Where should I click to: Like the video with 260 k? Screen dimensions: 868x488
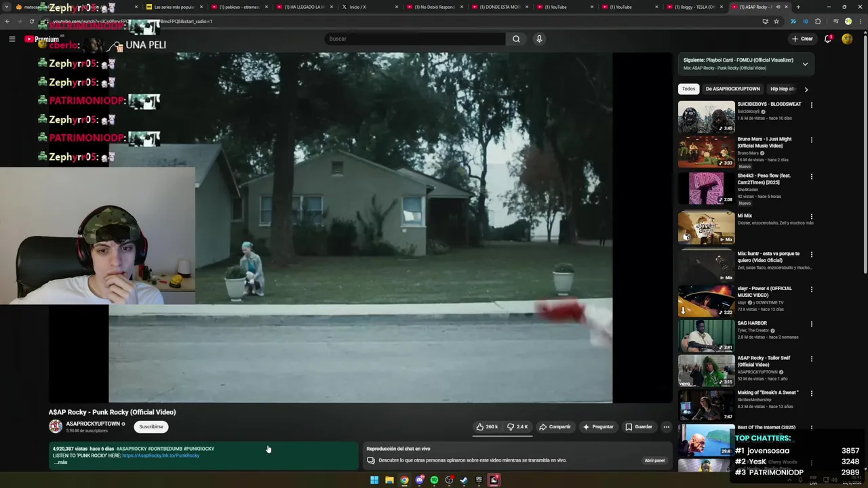coord(487,427)
